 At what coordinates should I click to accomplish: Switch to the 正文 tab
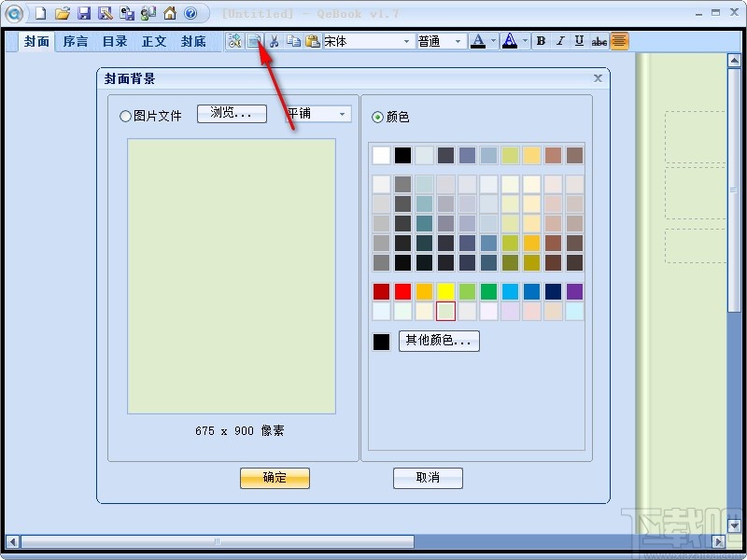154,41
